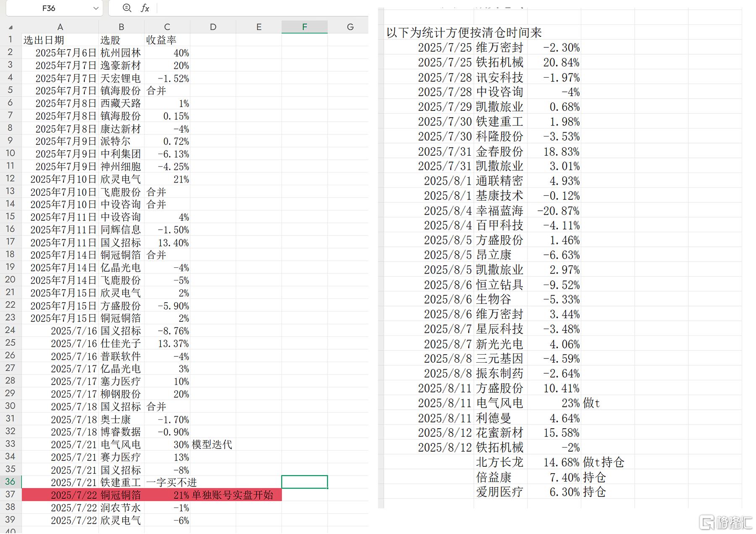Select column C header
The image size is (756, 534).
click(x=167, y=27)
